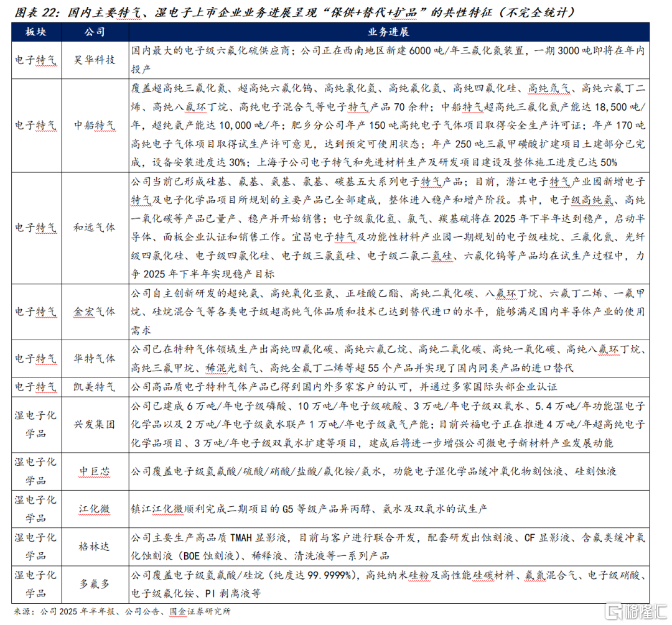
Task: Click the 江化微 company name
Action: coord(94,509)
